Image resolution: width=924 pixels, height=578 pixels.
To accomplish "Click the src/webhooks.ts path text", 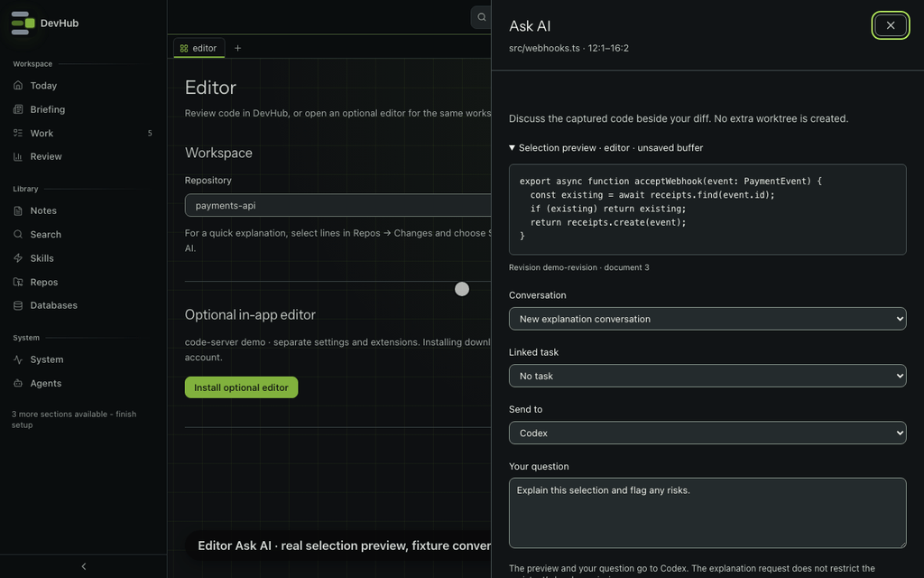I will (544, 49).
